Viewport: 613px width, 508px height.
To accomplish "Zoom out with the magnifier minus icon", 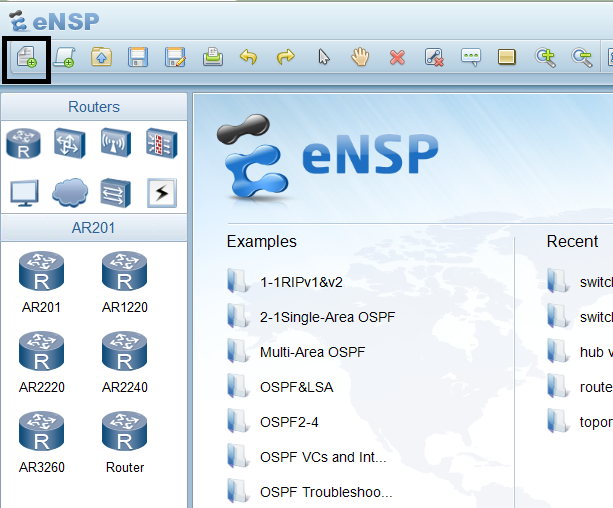I will [x=581, y=57].
